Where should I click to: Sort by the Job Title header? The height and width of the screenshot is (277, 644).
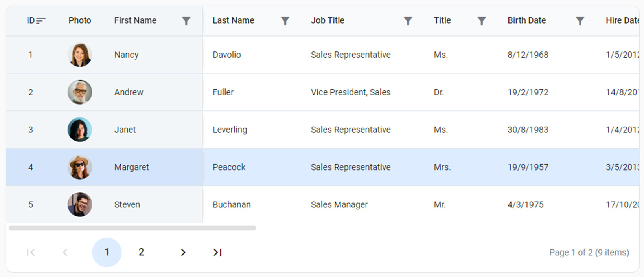click(328, 20)
